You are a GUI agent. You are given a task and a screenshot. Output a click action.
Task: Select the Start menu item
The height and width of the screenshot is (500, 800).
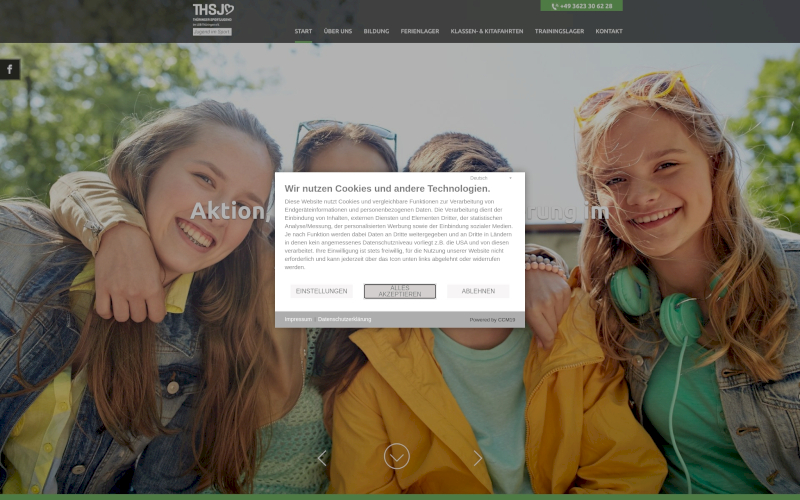tap(303, 31)
